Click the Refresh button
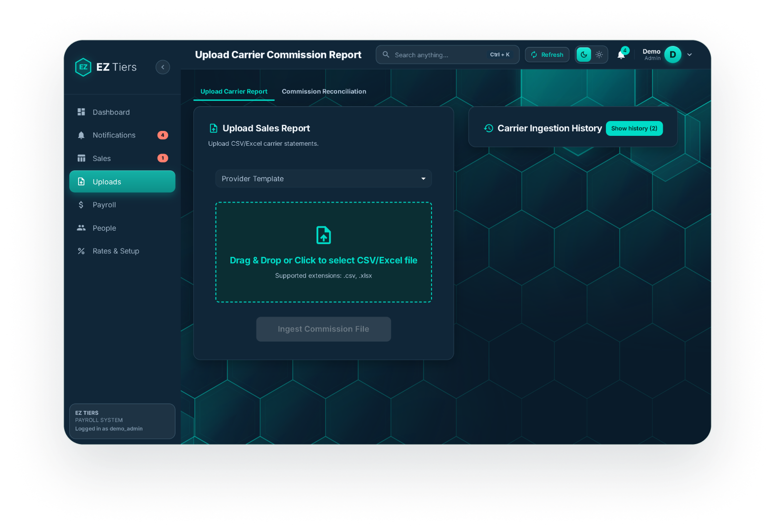This screenshot has height=532, width=775. (547, 55)
